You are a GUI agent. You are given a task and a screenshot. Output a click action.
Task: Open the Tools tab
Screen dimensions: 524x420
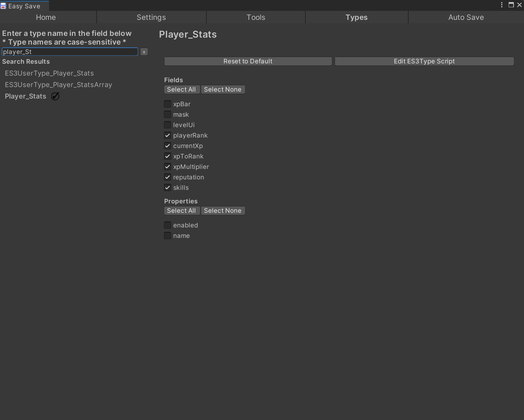[256, 17]
